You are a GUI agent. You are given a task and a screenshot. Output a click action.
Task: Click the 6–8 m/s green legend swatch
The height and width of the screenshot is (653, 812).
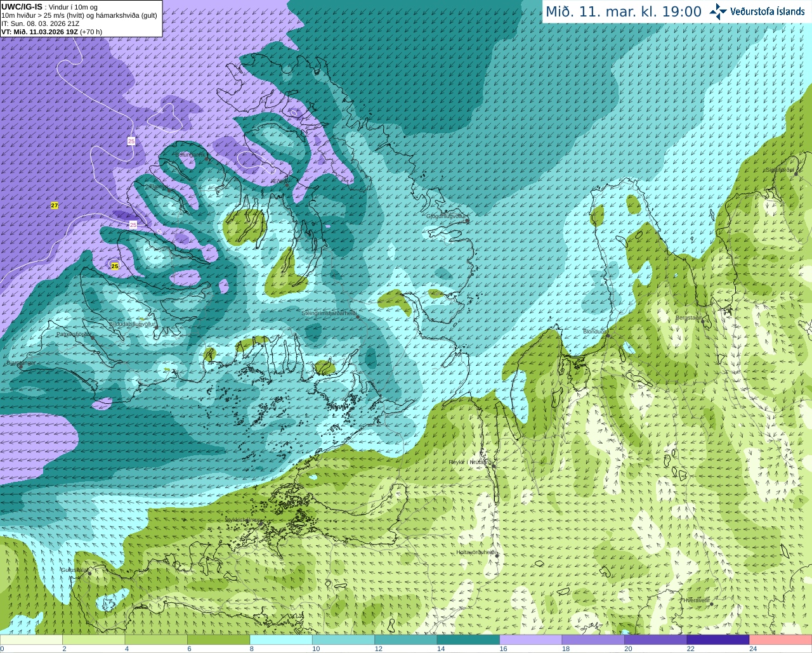point(219,640)
